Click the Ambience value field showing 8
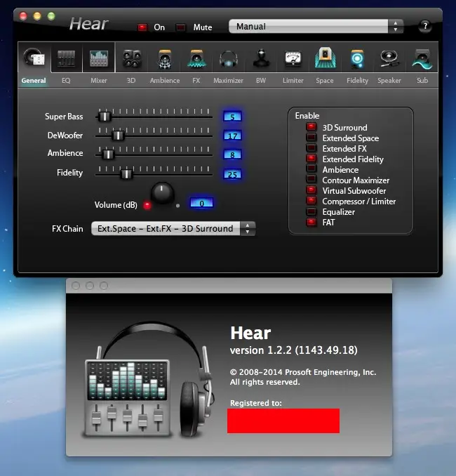The image size is (456, 476). 232,154
